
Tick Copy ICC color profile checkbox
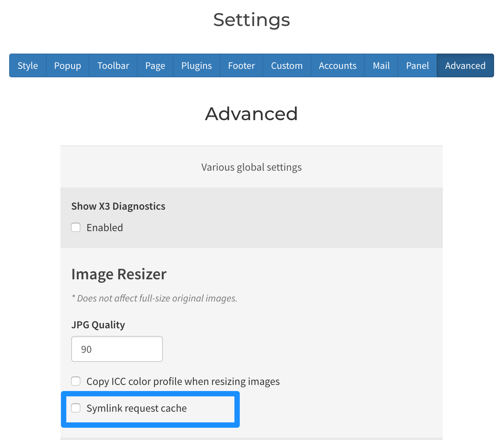(76, 381)
